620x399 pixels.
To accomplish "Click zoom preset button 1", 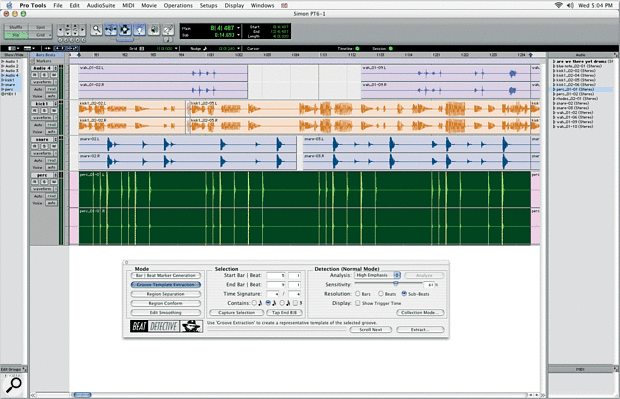I will coord(60,40).
